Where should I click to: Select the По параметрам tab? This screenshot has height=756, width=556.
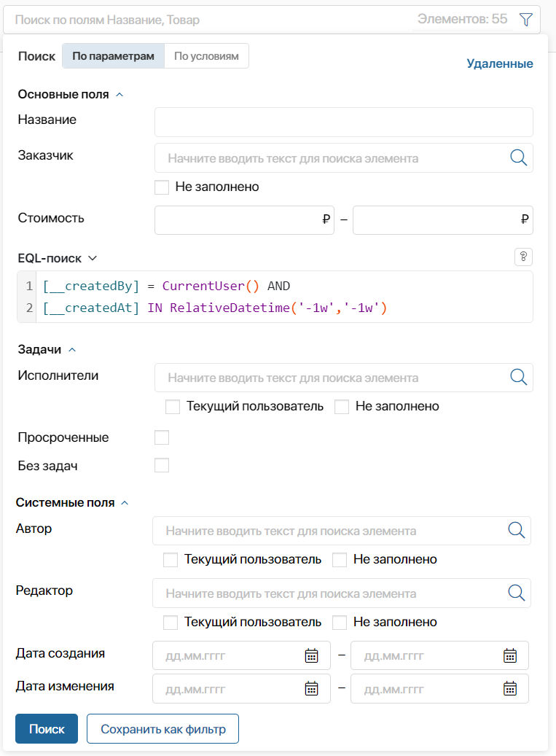point(113,56)
